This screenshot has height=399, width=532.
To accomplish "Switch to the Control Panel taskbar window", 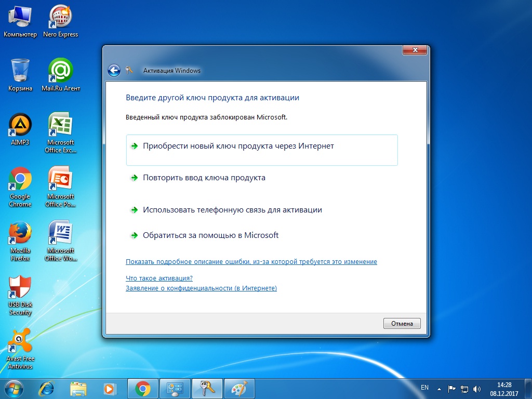I will click(x=175, y=389).
